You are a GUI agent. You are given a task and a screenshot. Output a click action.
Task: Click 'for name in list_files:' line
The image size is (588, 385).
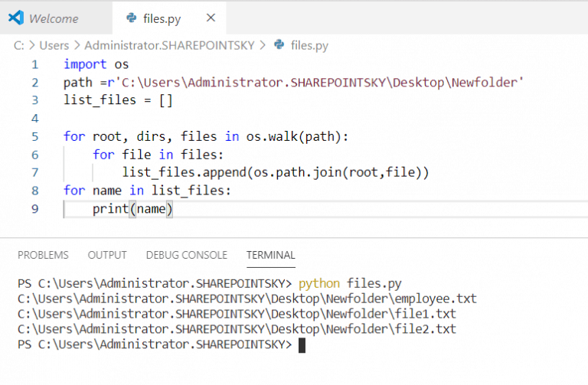(x=147, y=191)
